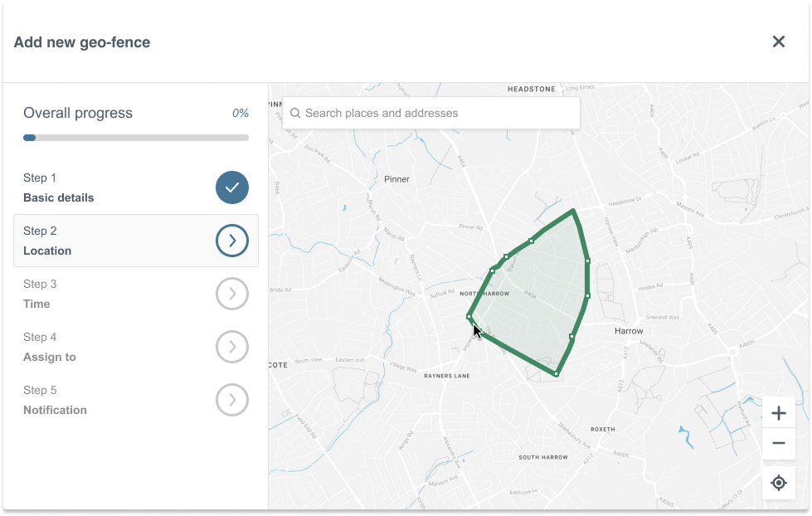This screenshot has width=812, height=516.
Task: Center map on current location
Action: tap(778, 483)
